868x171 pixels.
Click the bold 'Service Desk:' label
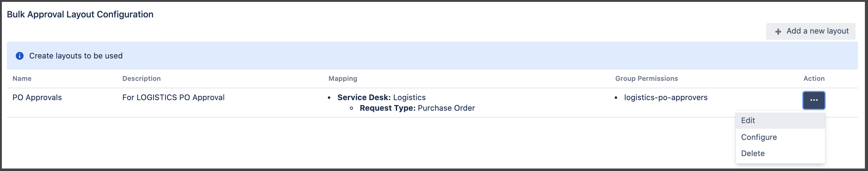pos(364,98)
